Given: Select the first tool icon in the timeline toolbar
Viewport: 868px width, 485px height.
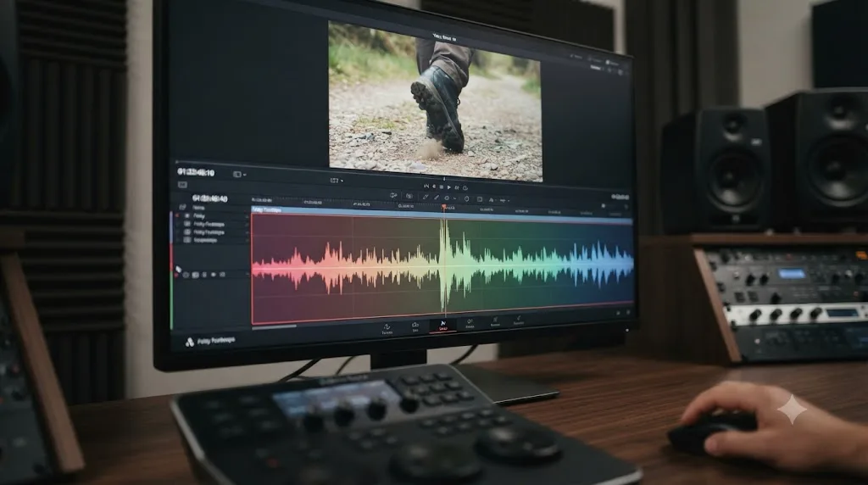Looking at the screenshot, I should (393, 195).
